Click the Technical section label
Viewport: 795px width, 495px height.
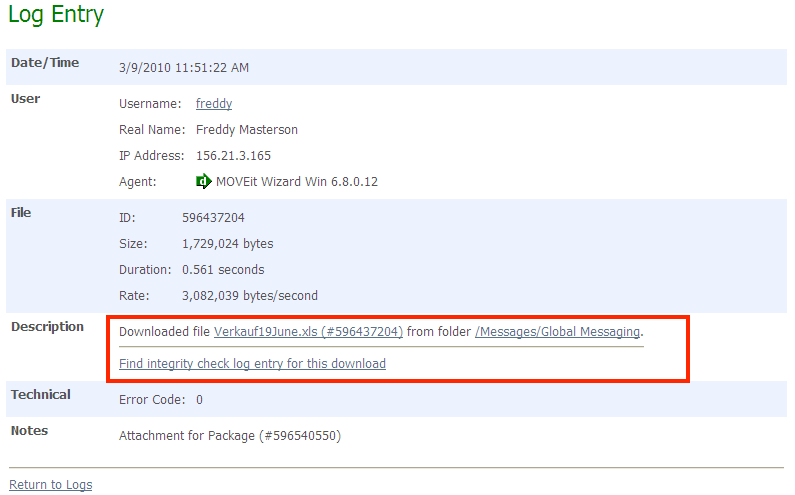[x=41, y=395]
